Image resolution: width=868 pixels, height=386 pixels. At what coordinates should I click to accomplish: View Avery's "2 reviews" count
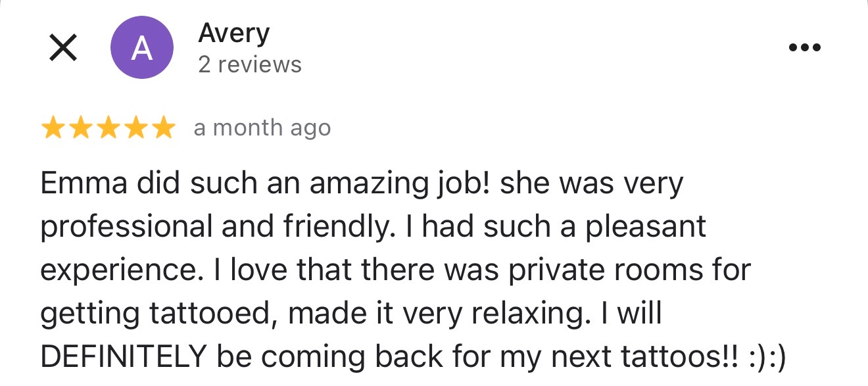point(250,65)
